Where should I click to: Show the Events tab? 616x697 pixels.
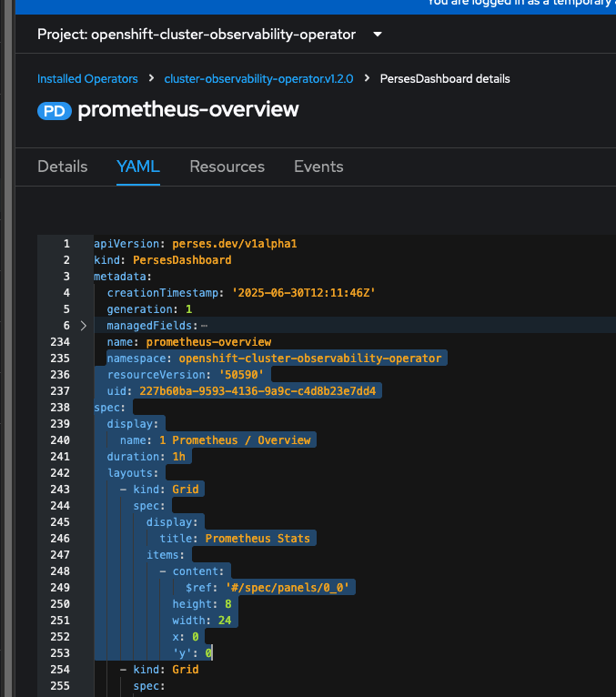click(318, 167)
